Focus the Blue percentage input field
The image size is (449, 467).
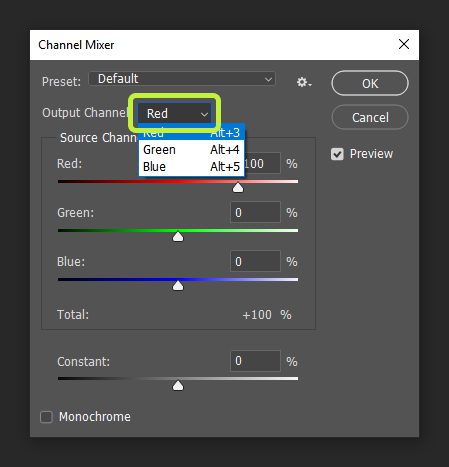point(255,261)
